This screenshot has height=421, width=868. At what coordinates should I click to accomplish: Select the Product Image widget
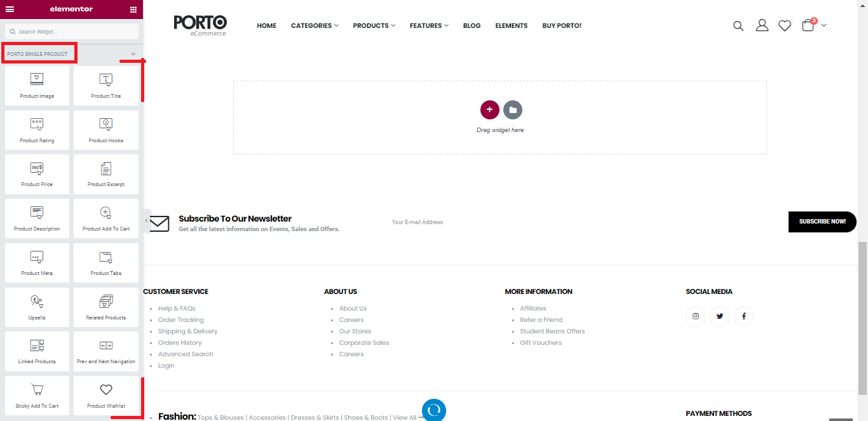[37, 86]
